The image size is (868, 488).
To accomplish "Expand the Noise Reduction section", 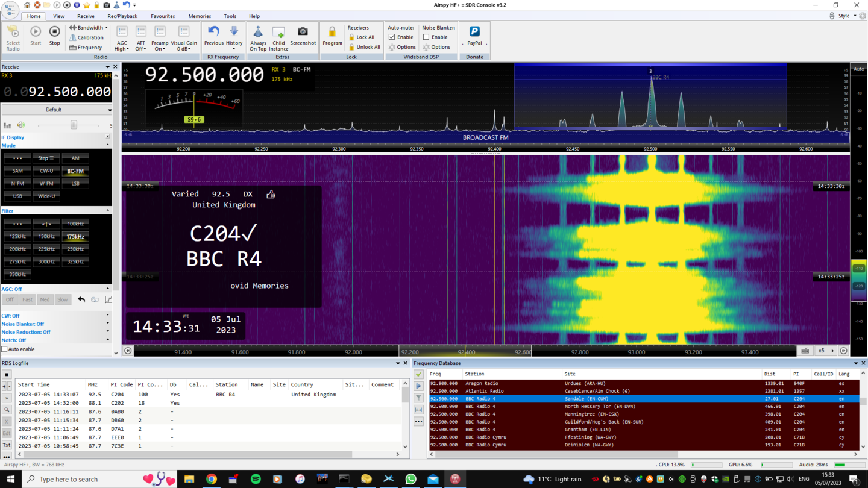I will pos(56,332).
